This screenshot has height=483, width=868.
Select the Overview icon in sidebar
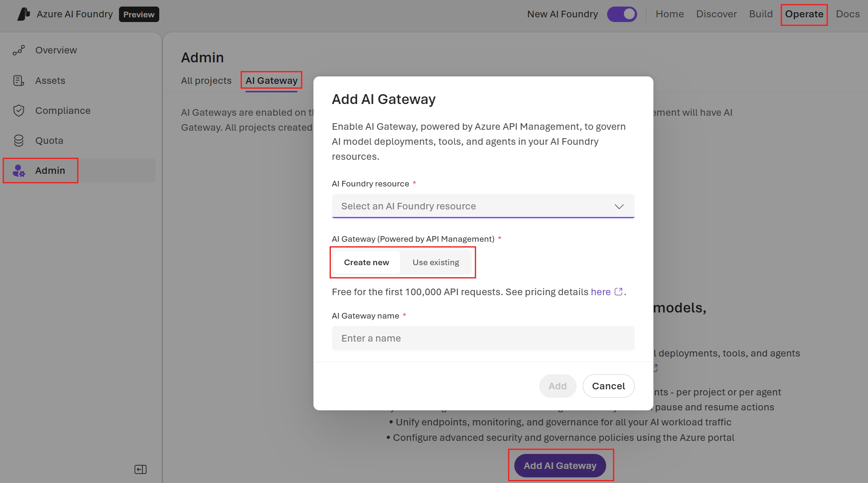(18, 50)
